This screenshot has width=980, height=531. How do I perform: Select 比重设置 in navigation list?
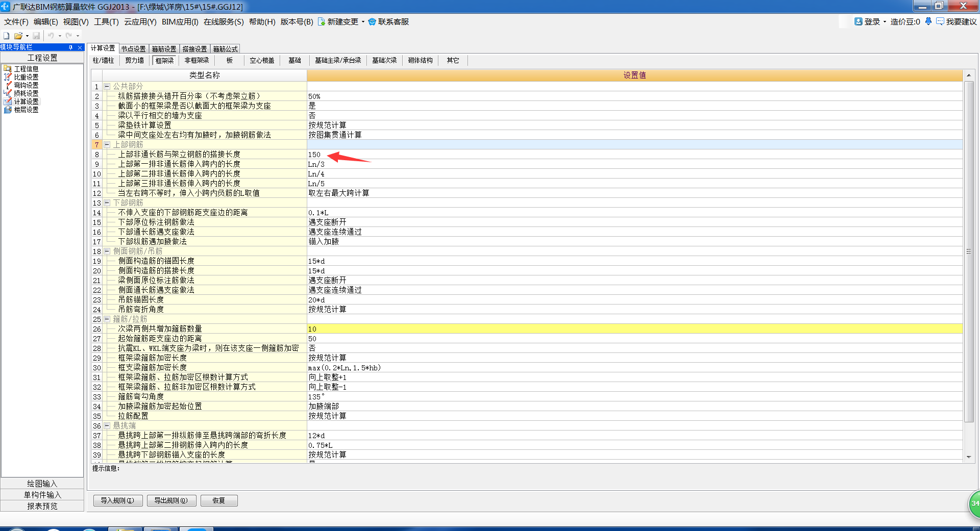pos(26,77)
